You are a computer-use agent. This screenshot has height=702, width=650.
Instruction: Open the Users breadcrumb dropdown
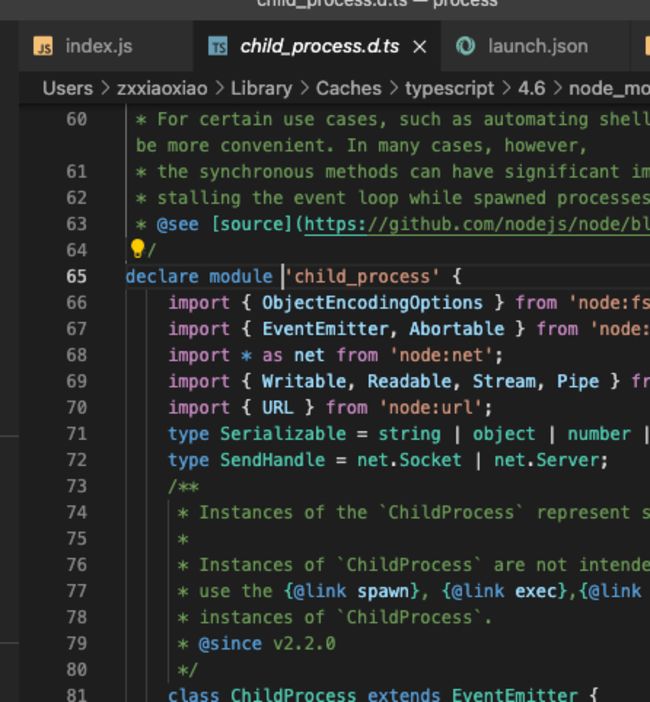click(x=67, y=88)
